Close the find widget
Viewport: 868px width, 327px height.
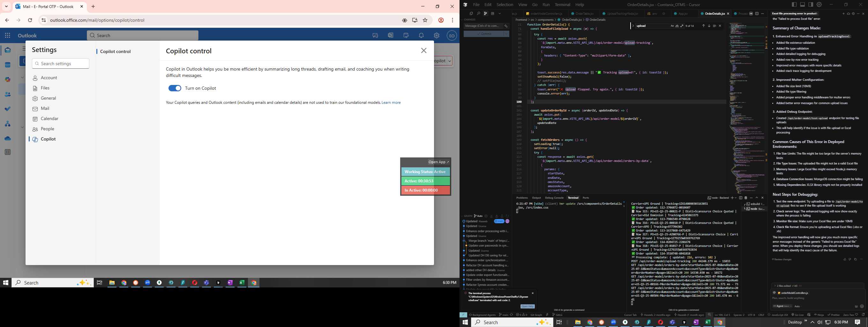pyautogui.click(x=720, y=26)
